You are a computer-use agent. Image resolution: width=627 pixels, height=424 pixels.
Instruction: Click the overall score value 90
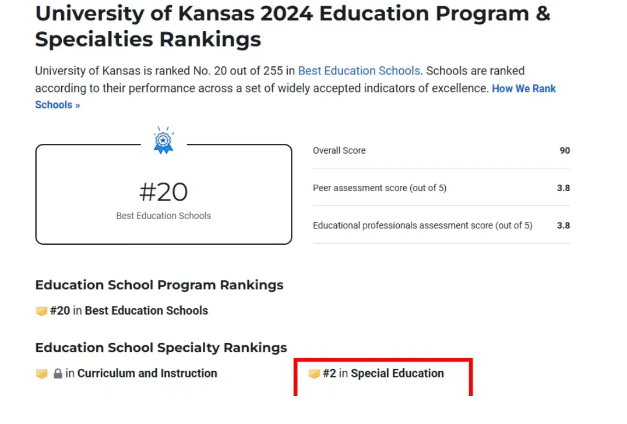[x=565, y=151]
